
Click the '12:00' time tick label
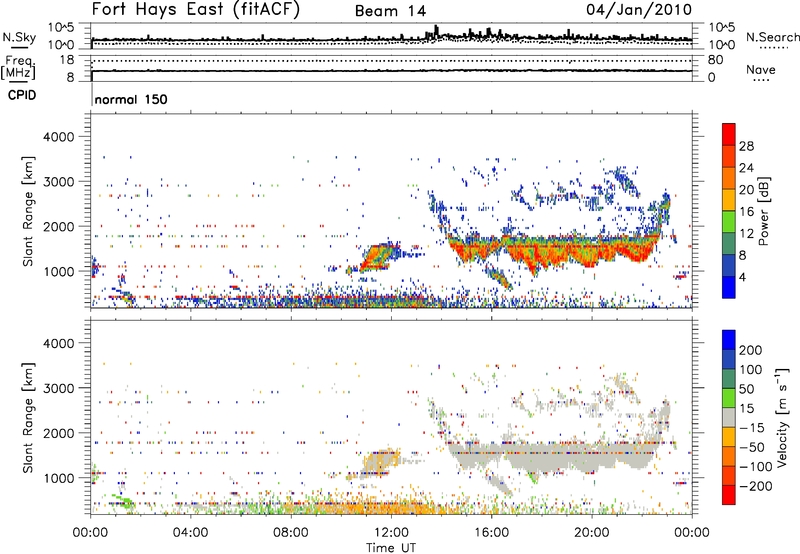click(391, 533)
